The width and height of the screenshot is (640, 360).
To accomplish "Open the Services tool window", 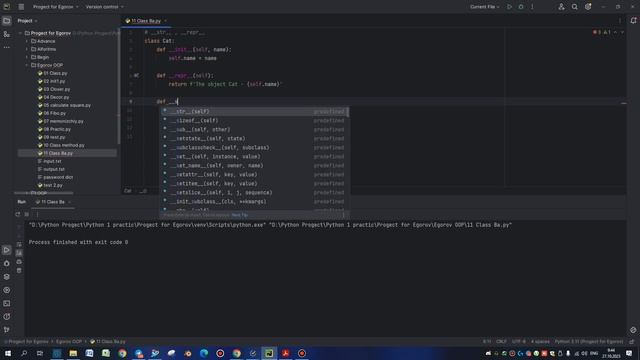I will 7,290.
